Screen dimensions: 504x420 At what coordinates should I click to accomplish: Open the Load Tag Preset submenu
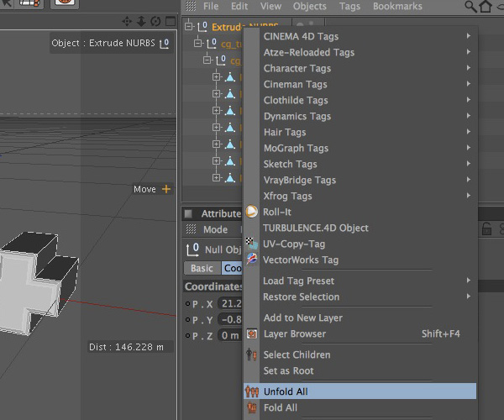(x=360, y=281)
